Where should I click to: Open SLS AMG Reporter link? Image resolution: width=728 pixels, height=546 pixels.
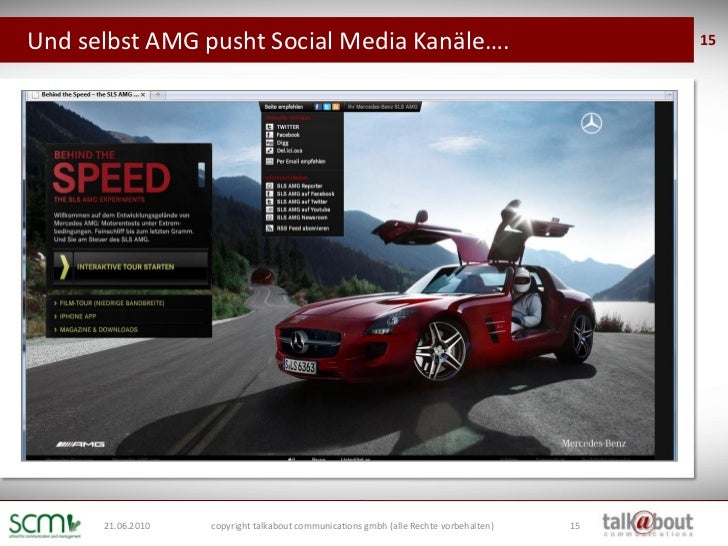(299, 186)
